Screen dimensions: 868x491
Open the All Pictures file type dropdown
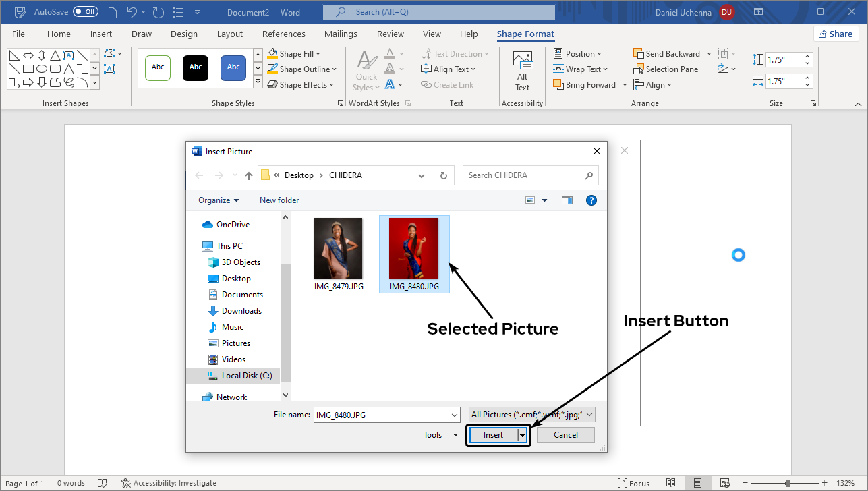531,415
